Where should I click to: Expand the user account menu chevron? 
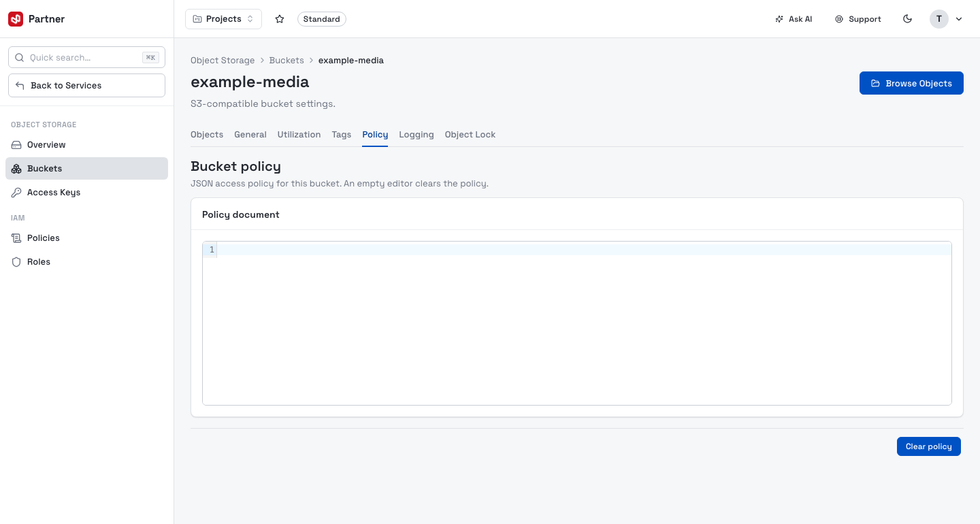tap(959, 19)
